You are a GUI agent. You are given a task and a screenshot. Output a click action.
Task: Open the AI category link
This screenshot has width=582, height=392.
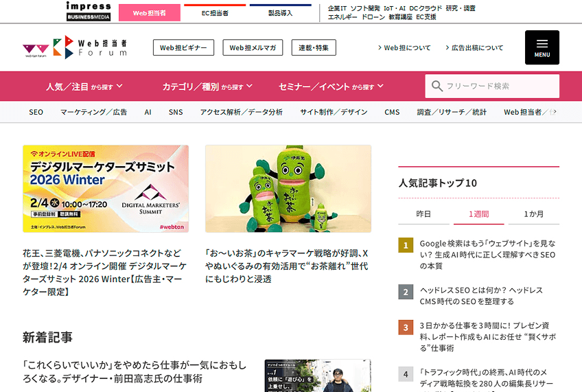tap(148, 112)
